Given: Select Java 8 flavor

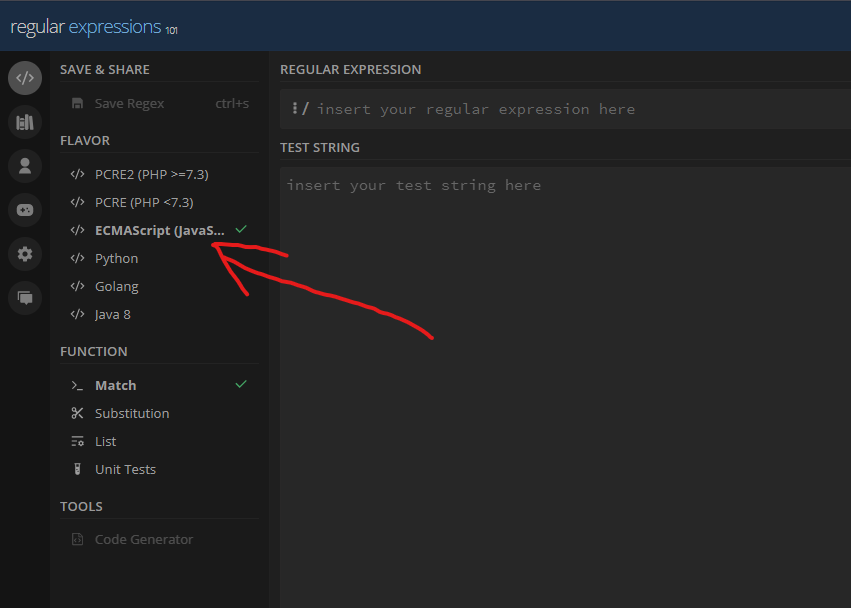Looking at the screenshot, I should pos(159,314).
